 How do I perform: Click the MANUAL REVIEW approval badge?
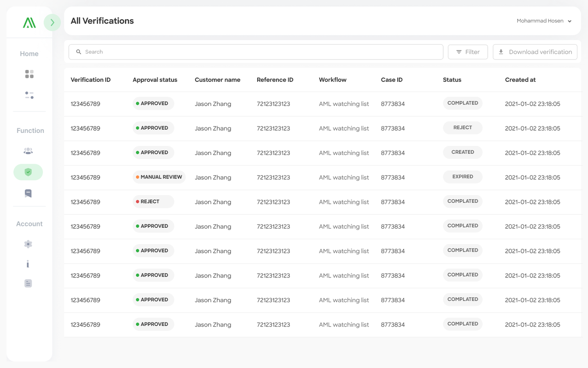click(x=159, y=177)
